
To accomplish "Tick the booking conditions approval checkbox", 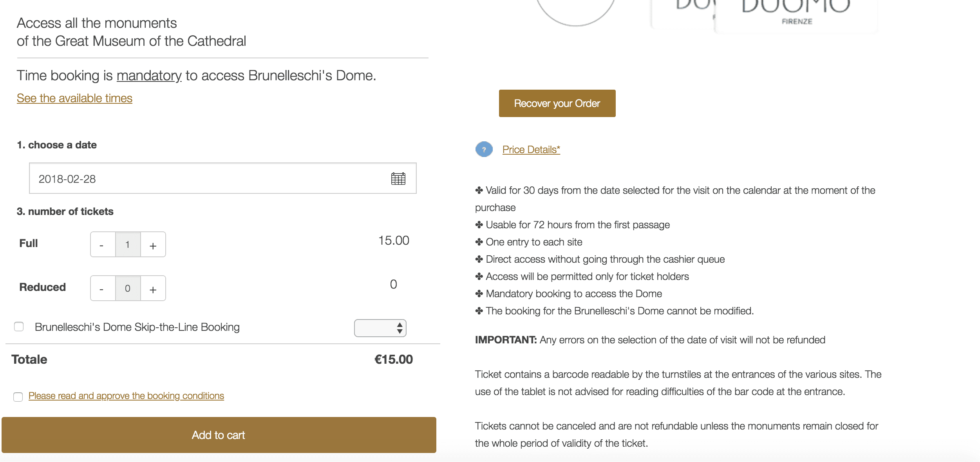I will coord(18,397).
